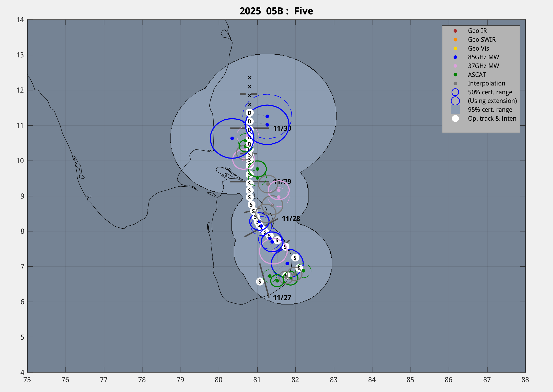Click the x-axis tick label 88
Image resolution: width=553 pixels, height=392 pixels.
pyautogui.click(x=525, y=380)
